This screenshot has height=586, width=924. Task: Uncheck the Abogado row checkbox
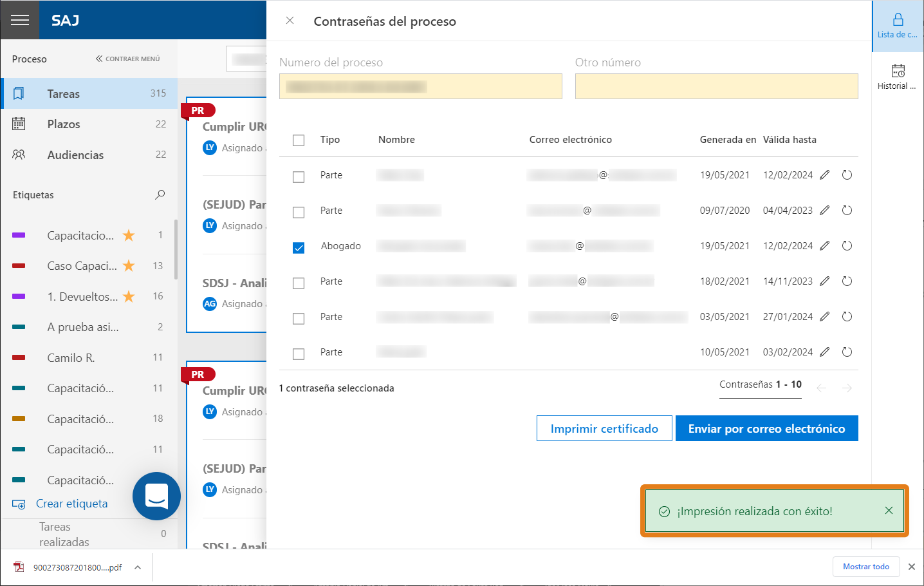click(299, 248)
